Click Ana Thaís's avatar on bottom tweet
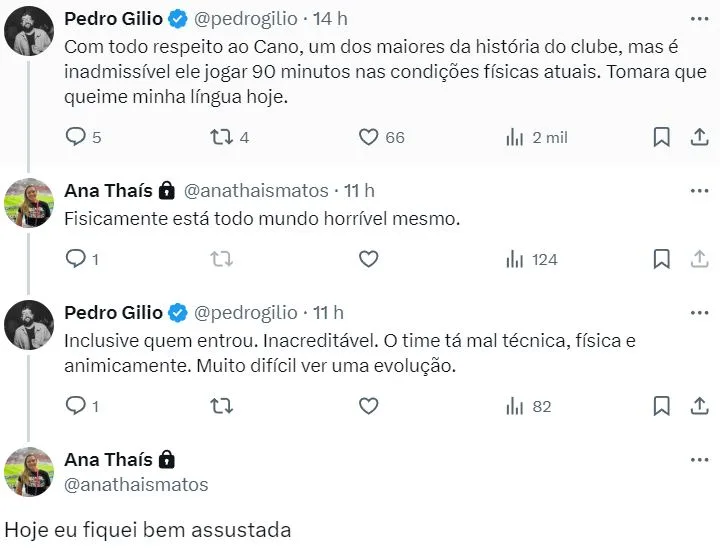The image size is (720, 557). 29,472
